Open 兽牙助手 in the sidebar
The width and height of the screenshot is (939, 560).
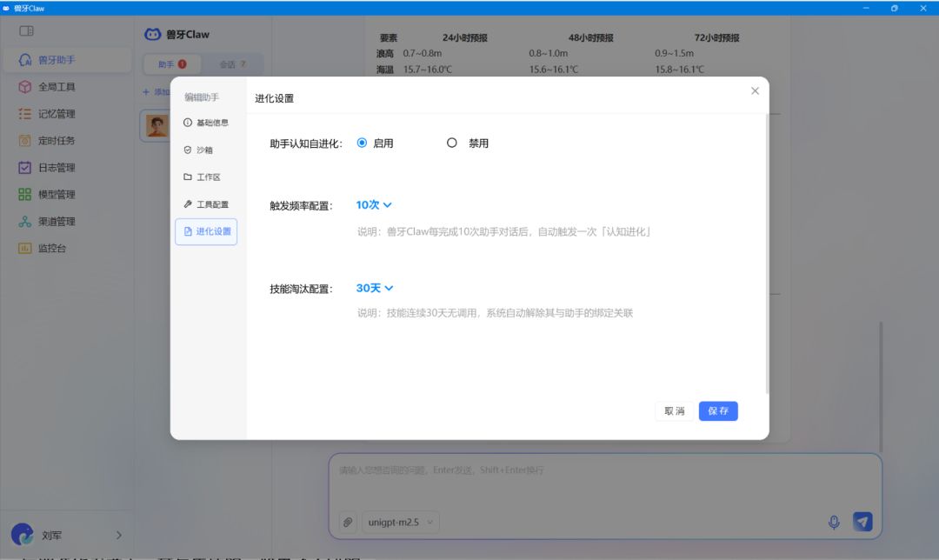click(x=67, y=60)
